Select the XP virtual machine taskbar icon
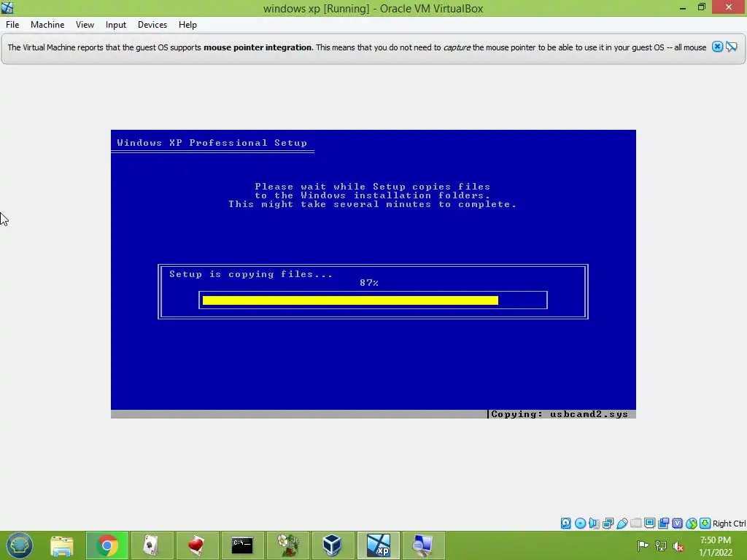 tap(379, 545)
